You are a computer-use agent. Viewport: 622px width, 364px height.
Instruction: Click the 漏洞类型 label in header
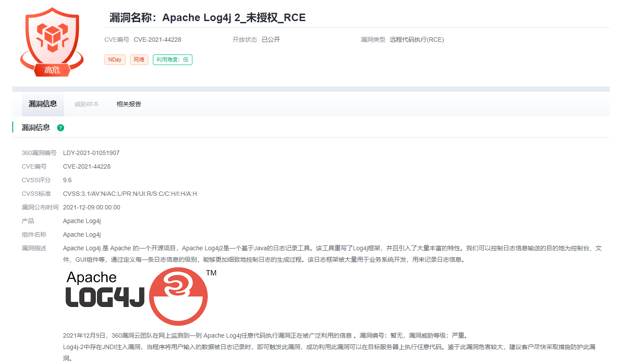(x=373, y=40)
